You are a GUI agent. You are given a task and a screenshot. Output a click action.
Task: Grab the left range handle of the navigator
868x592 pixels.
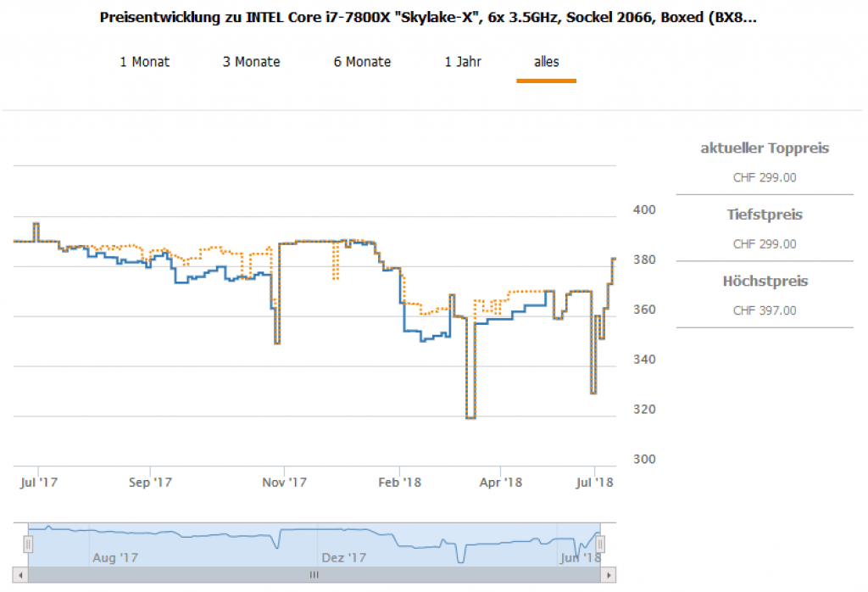(x=28, y=545)
